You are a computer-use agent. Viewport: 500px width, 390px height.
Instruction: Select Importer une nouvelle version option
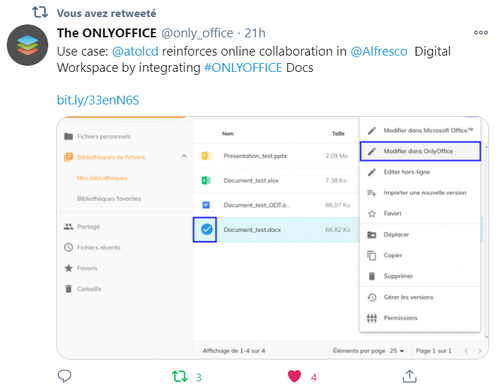pos(420,193)
